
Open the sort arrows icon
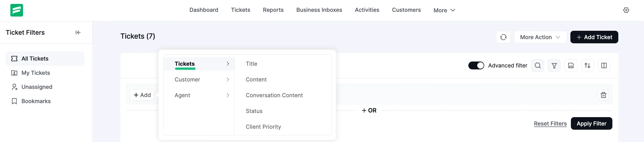point(587,65)
